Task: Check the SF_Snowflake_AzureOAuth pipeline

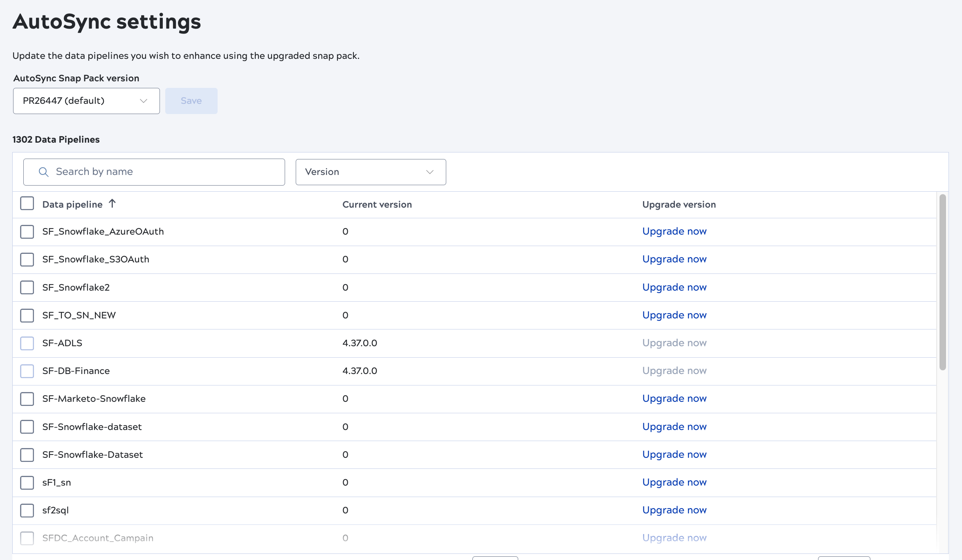Action: point(27,231)
